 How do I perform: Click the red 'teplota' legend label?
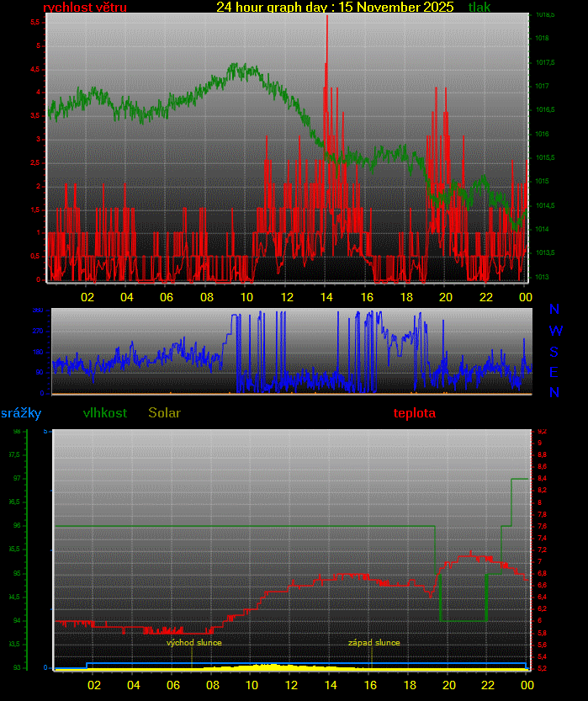[415, 413]
